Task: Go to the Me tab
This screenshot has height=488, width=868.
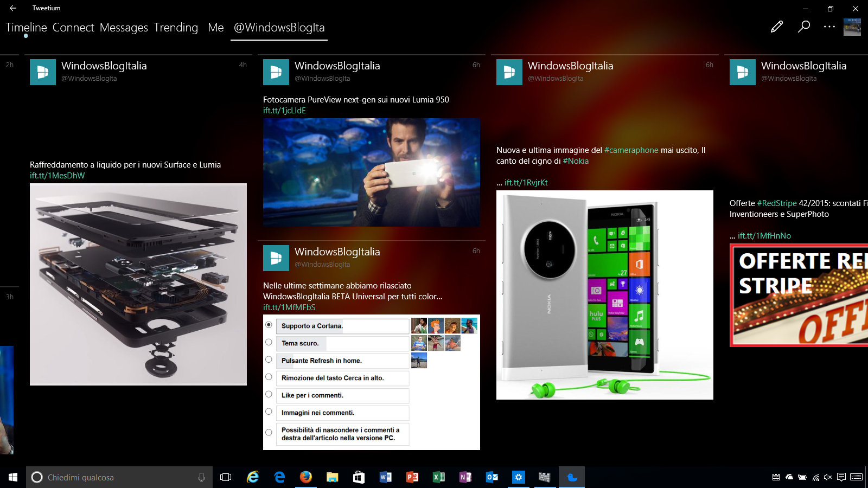Action: [216, 27]
